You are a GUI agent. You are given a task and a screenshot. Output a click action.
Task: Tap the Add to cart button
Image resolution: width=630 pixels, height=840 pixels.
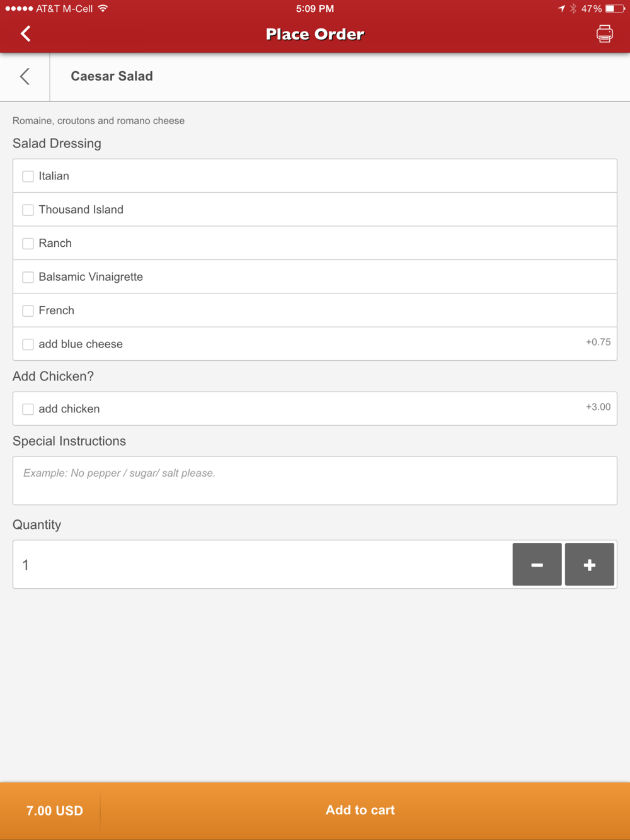click(360, 810)
